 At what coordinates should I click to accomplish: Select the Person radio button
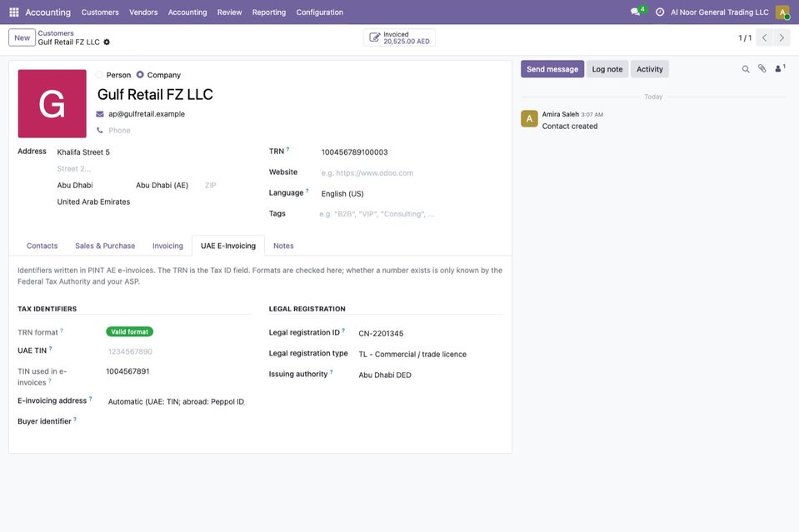point(99,75)
